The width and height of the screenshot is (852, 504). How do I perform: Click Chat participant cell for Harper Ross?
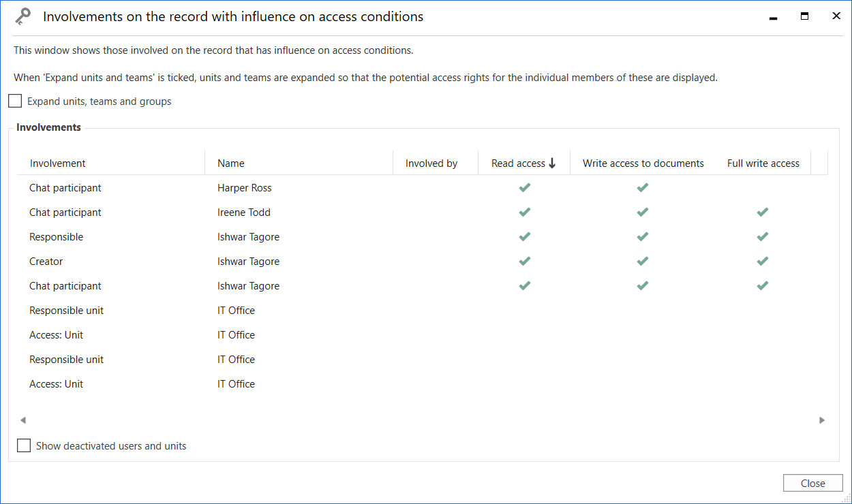[65, 188]
